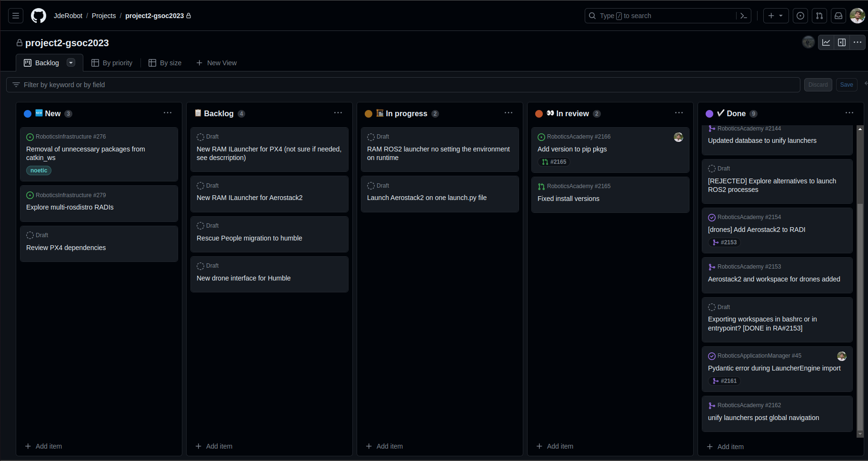Click draft icon on Review PX4 dependencies card
Screen dimensions: 868x461
tap(30, 235)
